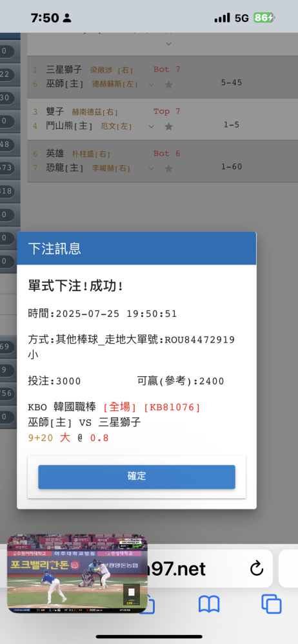Tap the 確定 confirm button
This screenshot has width=298, height=644.
click(x=137, y=477)
